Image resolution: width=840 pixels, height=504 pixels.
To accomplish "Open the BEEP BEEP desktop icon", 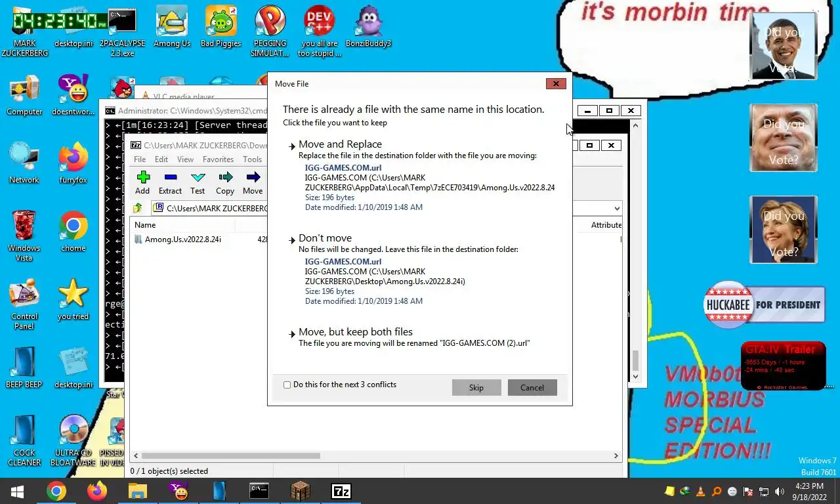I will [24, 369].
